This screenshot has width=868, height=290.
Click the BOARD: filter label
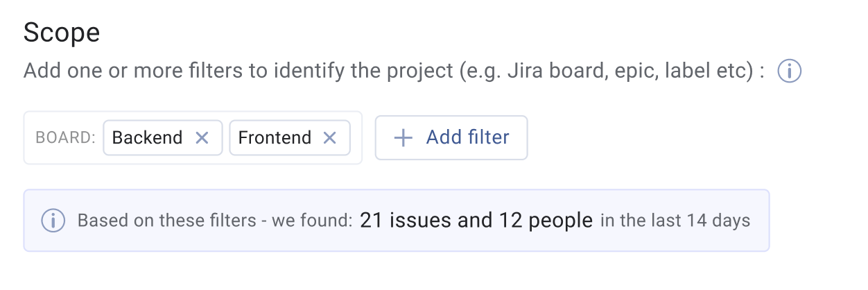(x=65, y=138)
